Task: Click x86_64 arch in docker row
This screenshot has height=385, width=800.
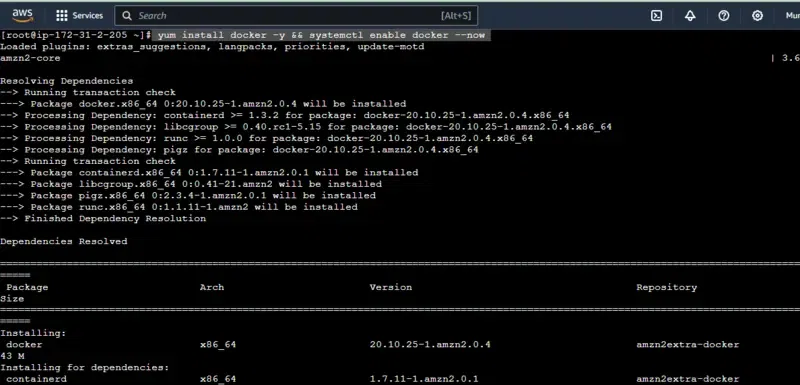Action: [x=218, y=345]
